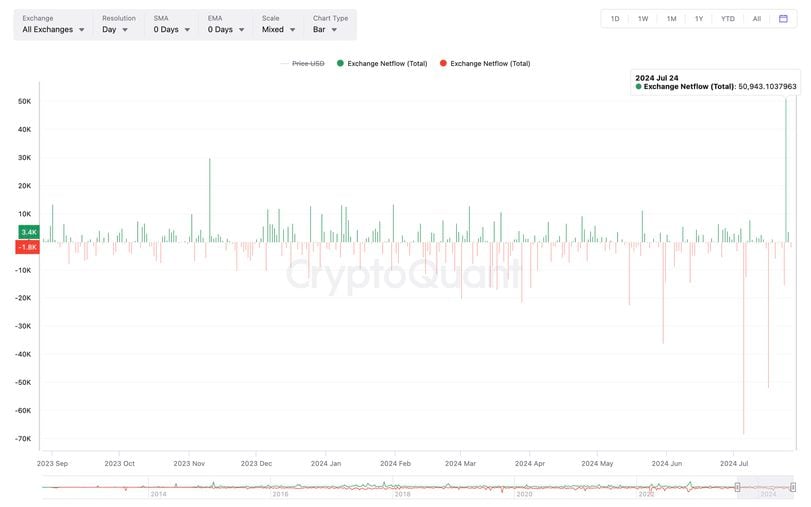This screenshot has height=507, width=811.
Task: Open the calendar date picker icon
Action: pyautogui.click(x=783, y=19)
